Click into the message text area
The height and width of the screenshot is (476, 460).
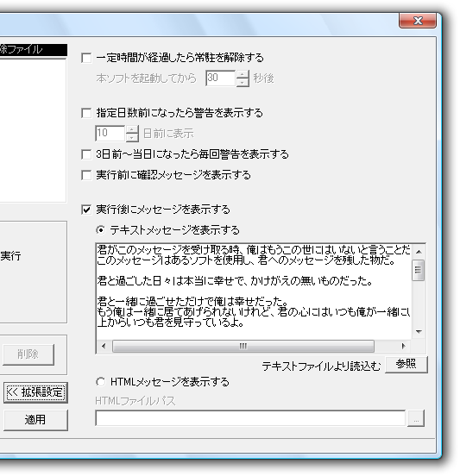254,291
